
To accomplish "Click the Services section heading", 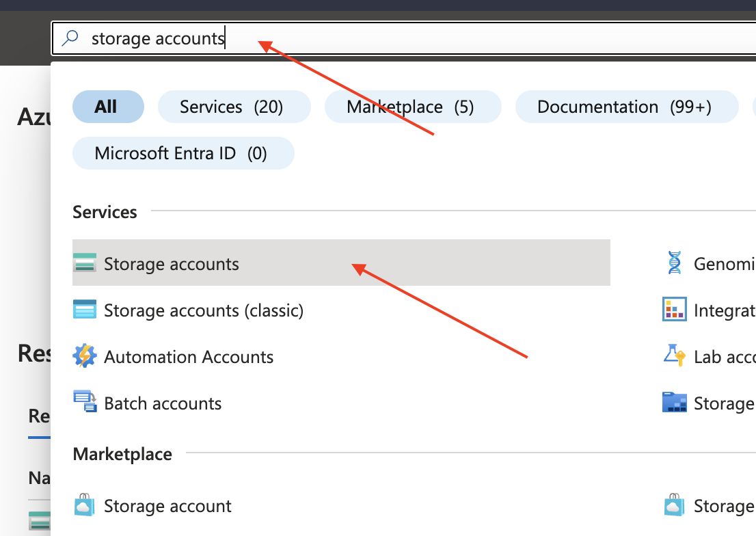I will (105, 212).
